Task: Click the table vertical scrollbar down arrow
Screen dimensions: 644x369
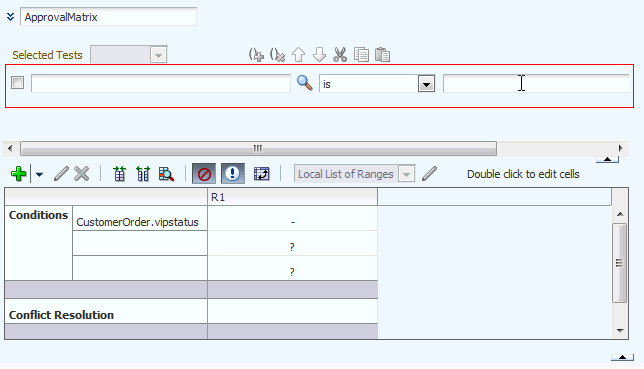Action: (620, 330)
